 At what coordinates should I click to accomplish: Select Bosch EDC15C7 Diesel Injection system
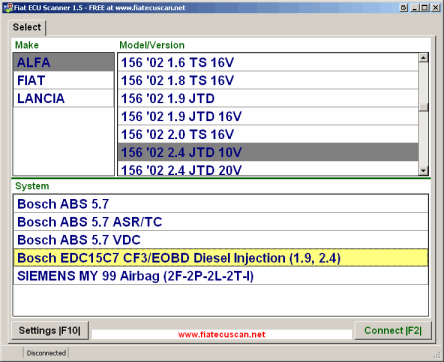pyautogui.click(x=221, y=258)
